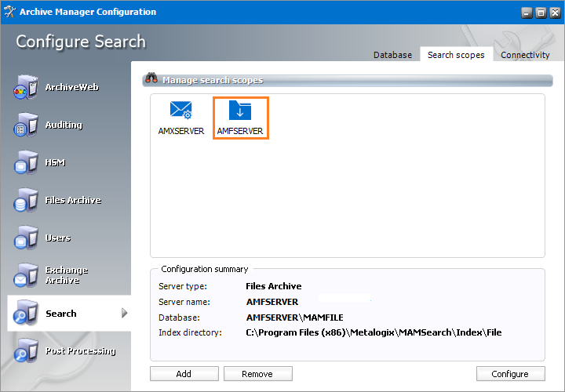Image resolution: width=565 pixels, height=392 pixels.
Task: Switch to the Database tab
Action: [x=392, y=55]
